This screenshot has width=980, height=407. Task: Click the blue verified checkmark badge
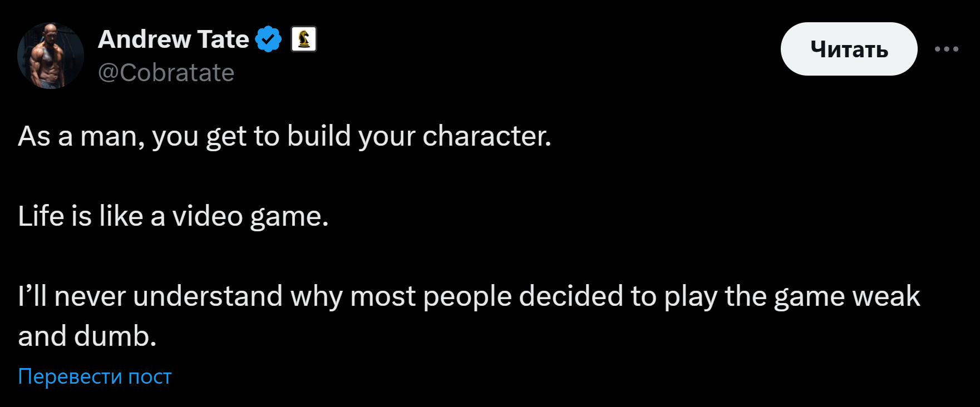pyautogui.click(x=268, y=39)
